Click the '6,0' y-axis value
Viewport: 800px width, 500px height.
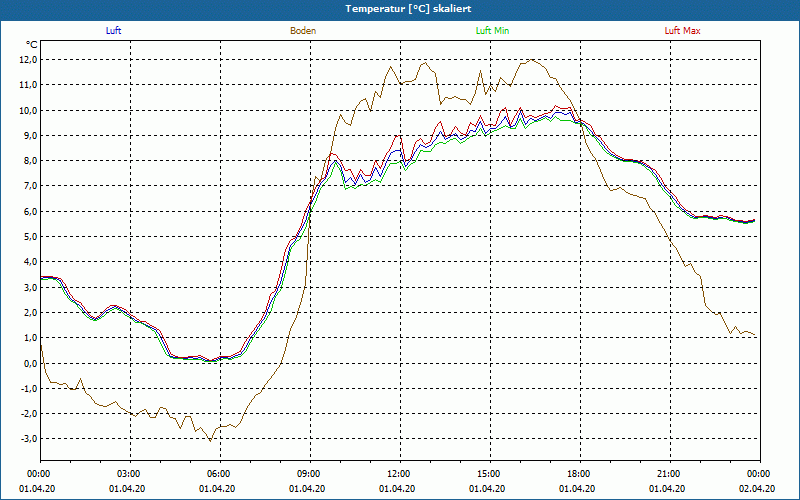(x=31, y=211)
